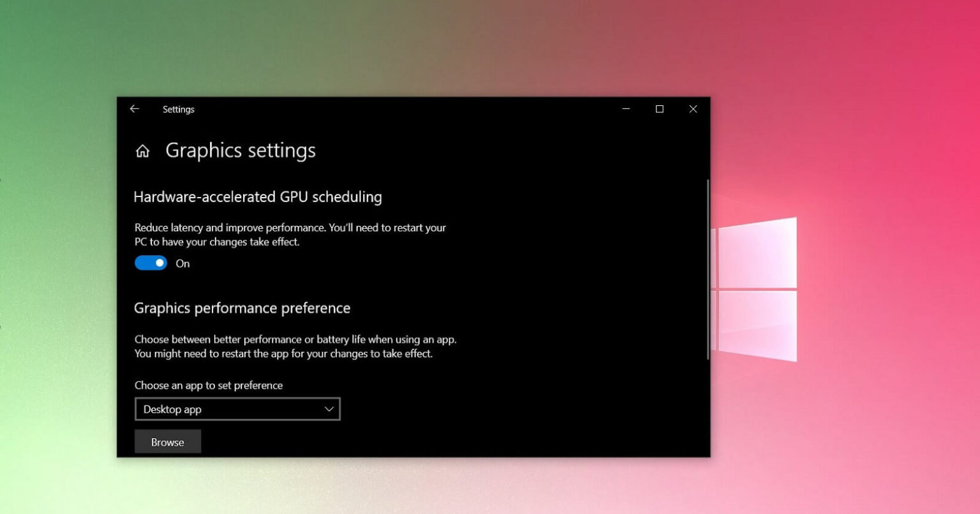Disable Hardware-accelerated GPU scheduling
The image size is (980, 514).
(151, 263)
